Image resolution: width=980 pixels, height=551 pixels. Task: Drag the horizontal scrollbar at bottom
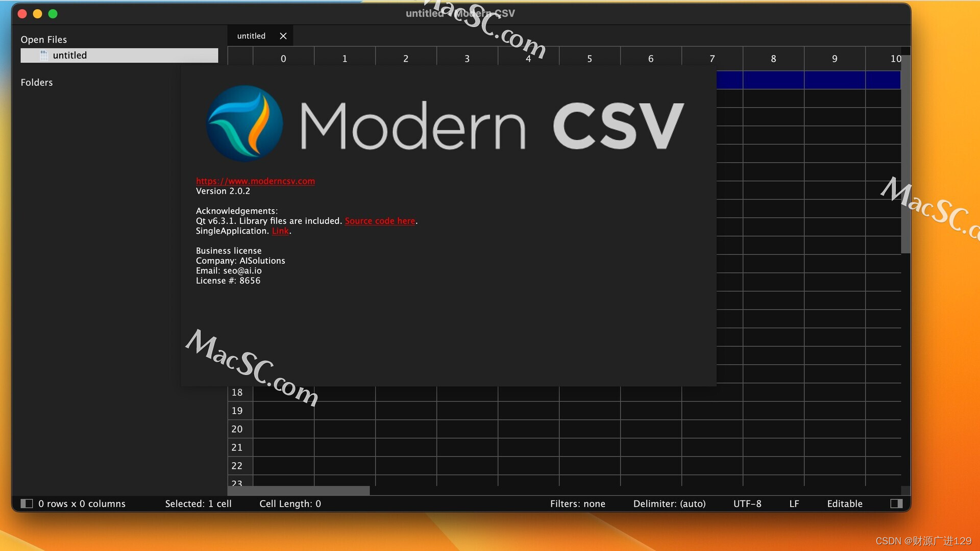point(298,492)
